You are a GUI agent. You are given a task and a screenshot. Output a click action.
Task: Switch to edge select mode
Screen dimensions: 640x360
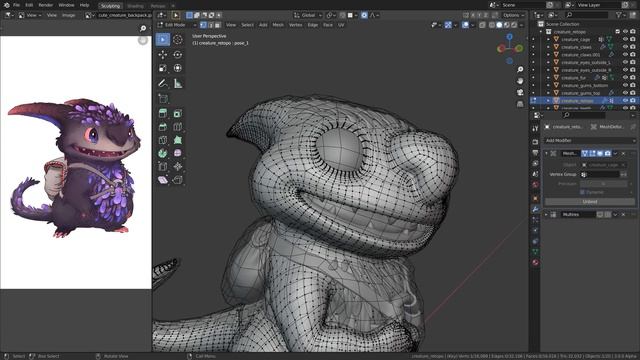pos(211,25)
